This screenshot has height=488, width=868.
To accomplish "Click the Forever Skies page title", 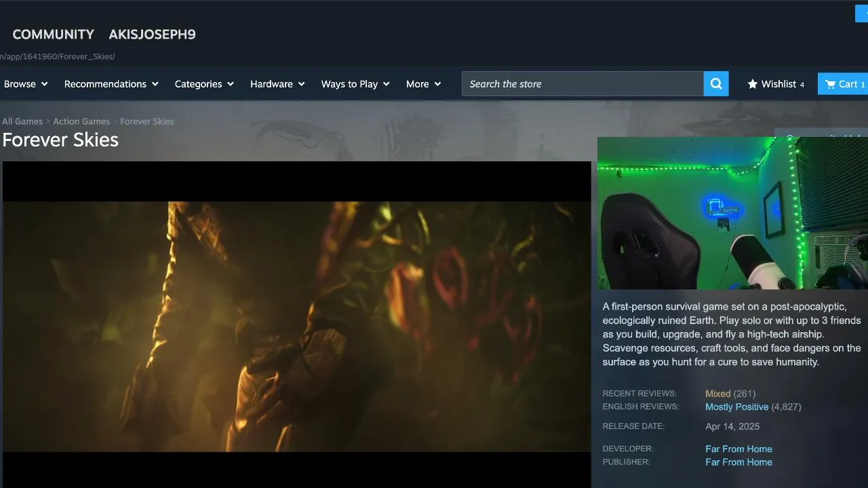I will coord(60,140).
